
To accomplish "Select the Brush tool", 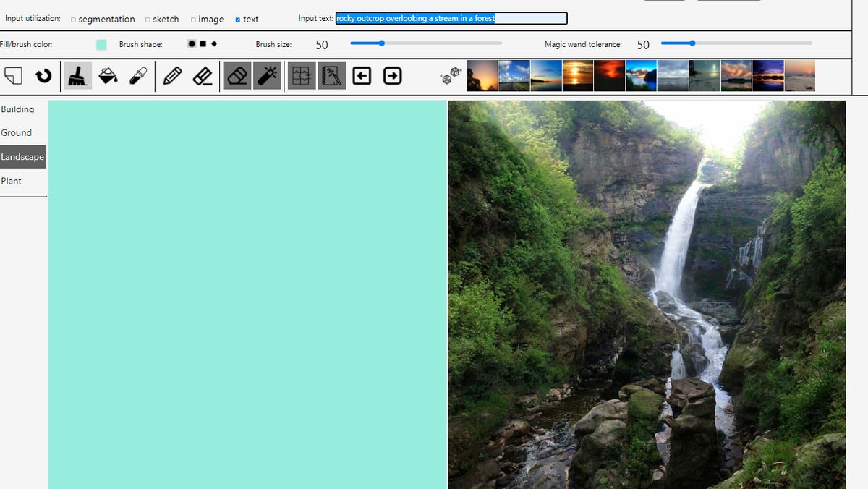I will pyautogui.click(x=77, y=75).
